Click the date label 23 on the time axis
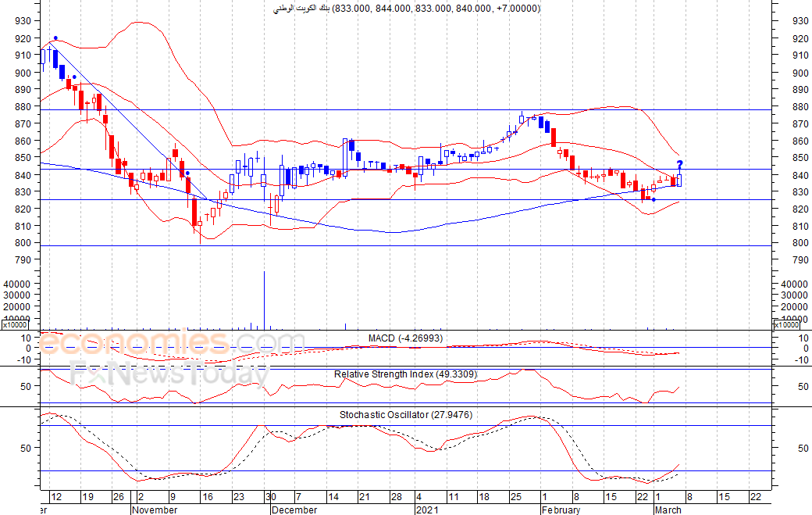The image size is (812, 515). click(238, 497)
